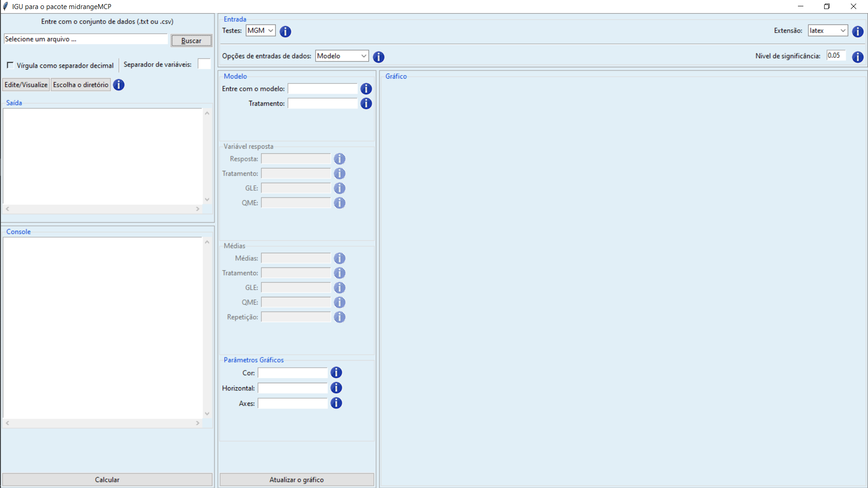This screenshot has height=488, width=868.
Task: Click the Separador de variáveis input field
Action: [x=204, y=64]
